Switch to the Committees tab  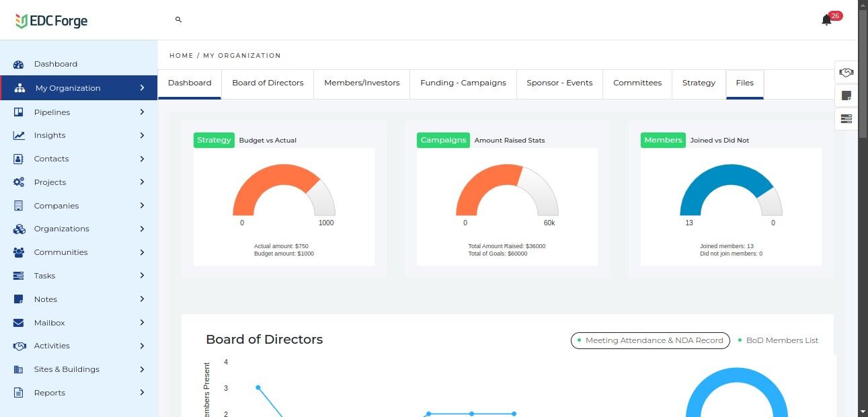tap(637, 83)
